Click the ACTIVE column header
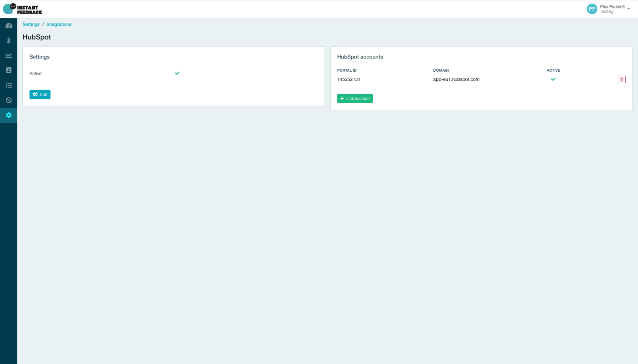This screenshot has height=364, width=638. (553, 70)
